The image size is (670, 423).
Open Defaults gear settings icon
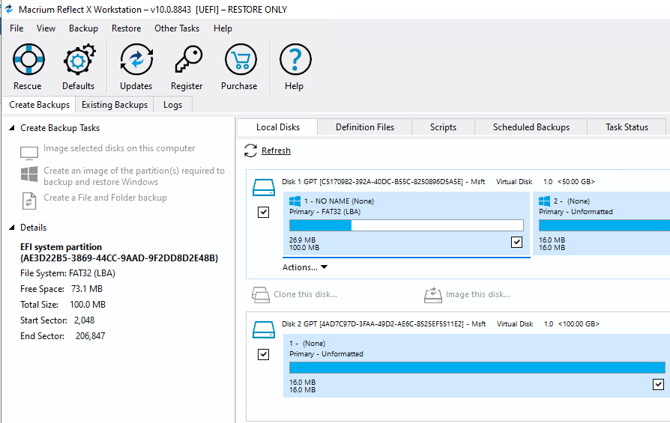(78, 62)
